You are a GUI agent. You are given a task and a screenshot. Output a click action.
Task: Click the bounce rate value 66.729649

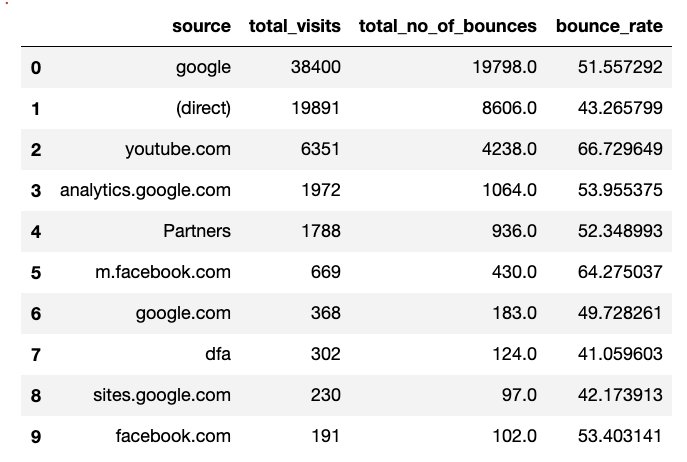620,149
